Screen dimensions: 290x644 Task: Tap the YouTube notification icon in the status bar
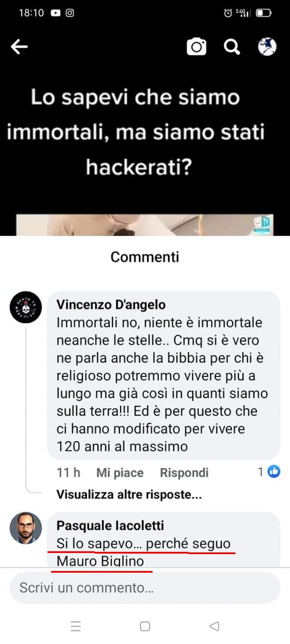(56, 13)
